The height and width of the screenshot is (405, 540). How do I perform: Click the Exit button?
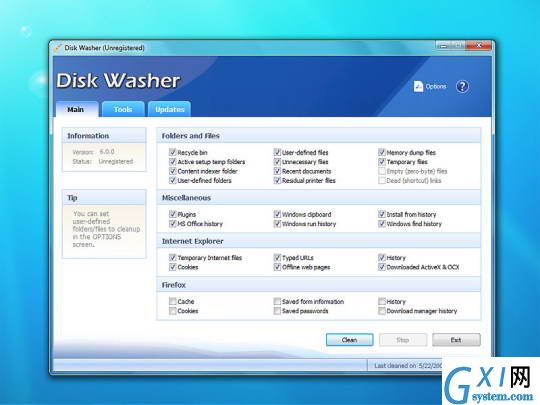pos(456,340)
